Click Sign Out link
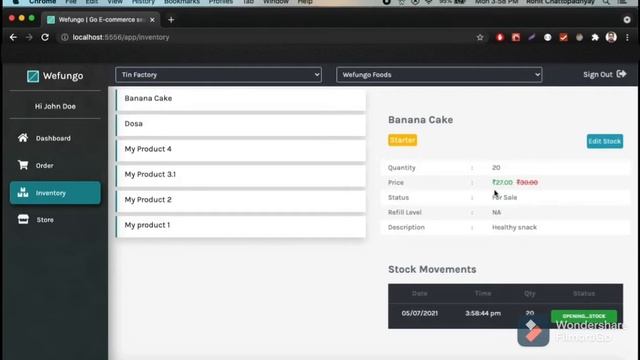The width and height of the screenshot is (640, 360). (604, 74)
